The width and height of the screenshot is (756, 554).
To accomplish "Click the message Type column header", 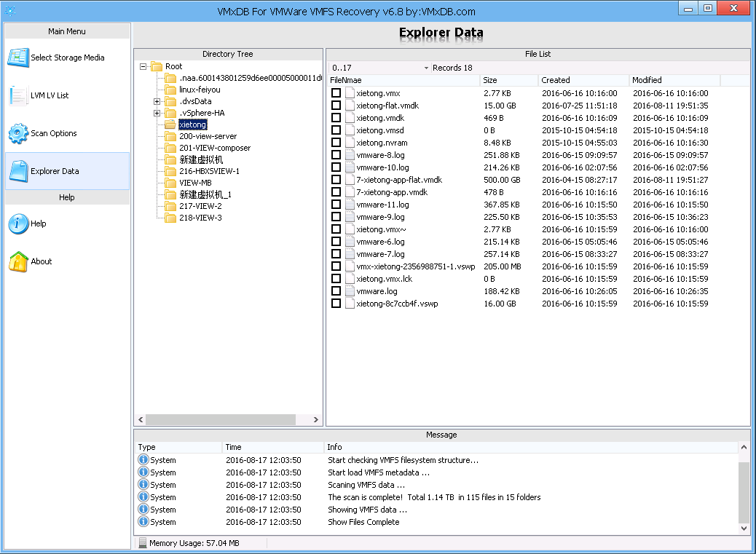I will (x=178, y=447).
